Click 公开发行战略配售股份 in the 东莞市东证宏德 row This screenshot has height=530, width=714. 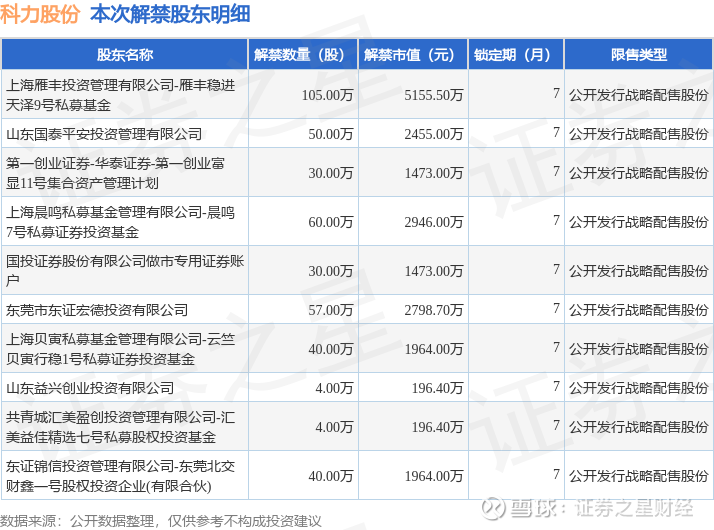639,310
